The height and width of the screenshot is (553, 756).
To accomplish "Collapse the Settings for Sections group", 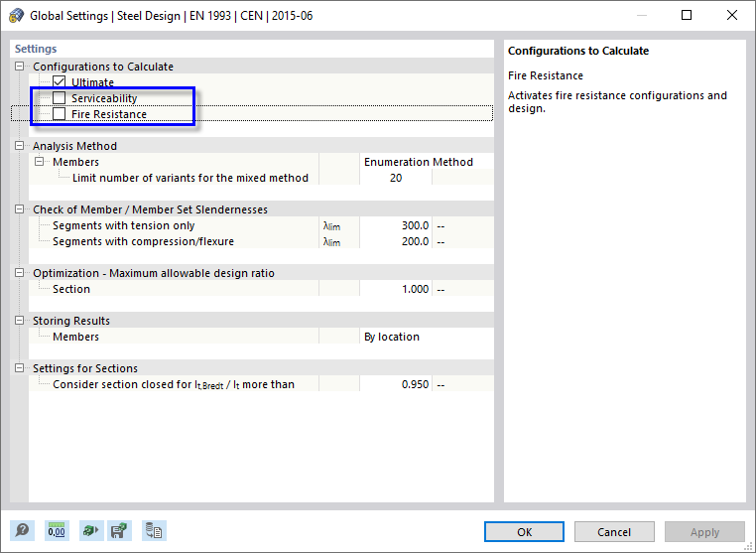I will (x=19, y=368).
